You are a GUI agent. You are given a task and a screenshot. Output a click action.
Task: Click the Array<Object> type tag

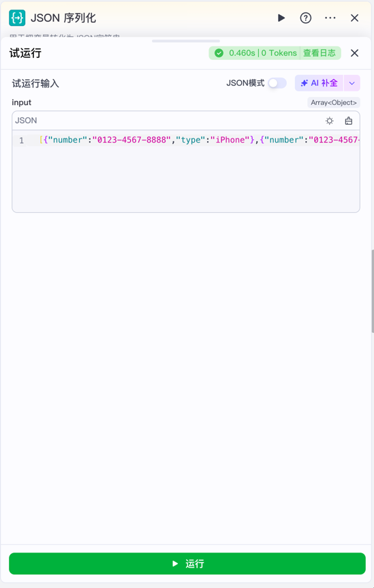coord(334,102)
